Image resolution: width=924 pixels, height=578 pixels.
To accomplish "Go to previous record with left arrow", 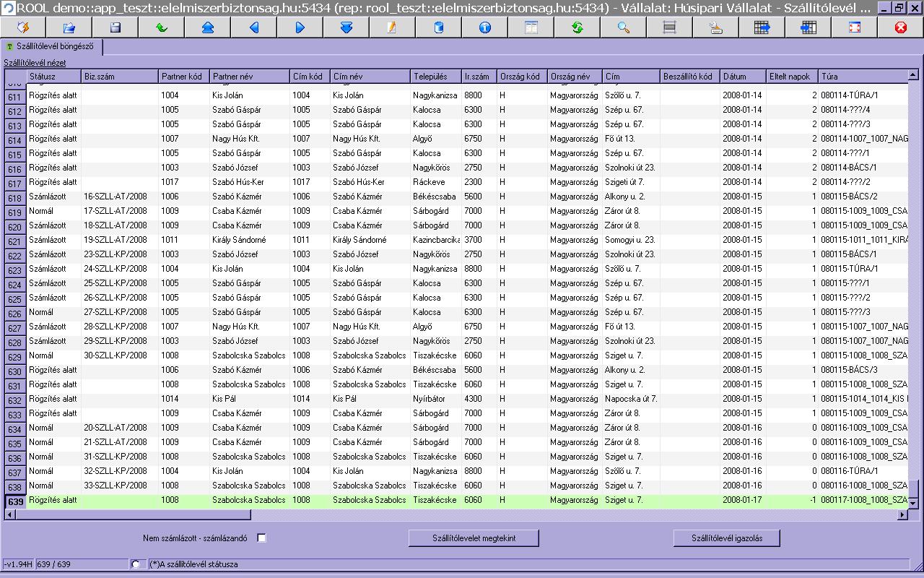I will tap(253, 27).
